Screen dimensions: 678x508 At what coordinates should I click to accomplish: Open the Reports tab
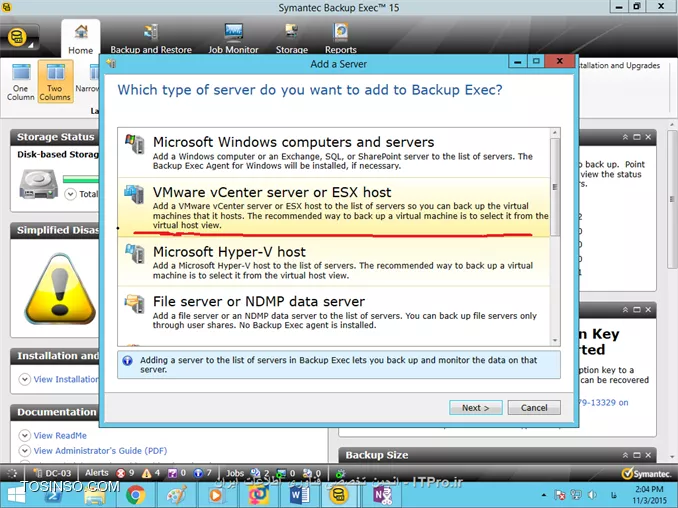pyautogui.click(x=341, y=39)
